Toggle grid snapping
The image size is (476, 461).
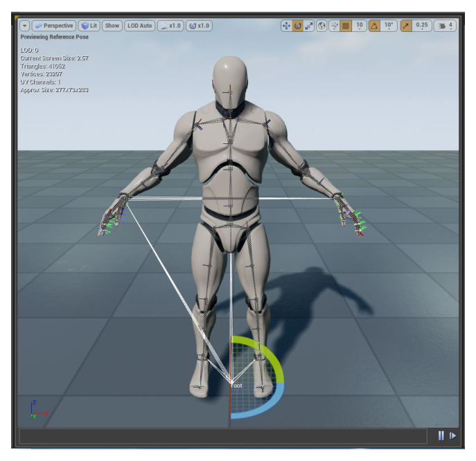click(346, 26)
